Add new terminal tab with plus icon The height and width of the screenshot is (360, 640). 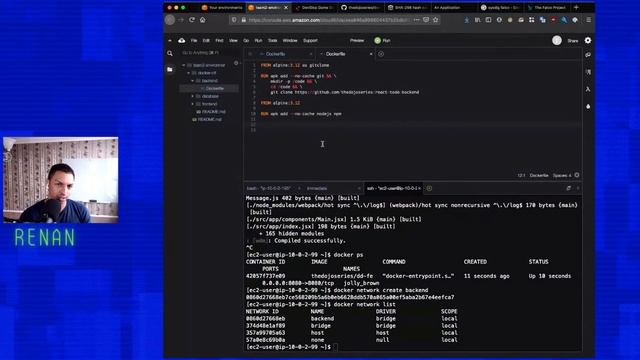[429, 188]
